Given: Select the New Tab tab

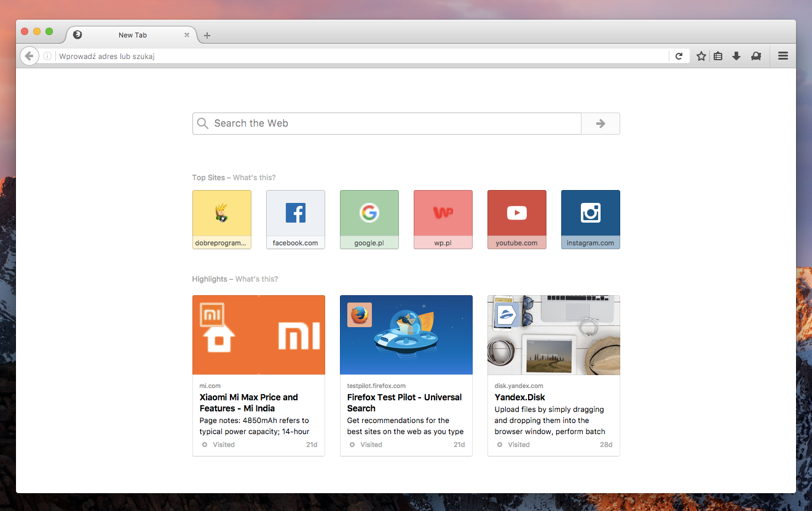Looking at the screenshot, I should tap(132, 35).
